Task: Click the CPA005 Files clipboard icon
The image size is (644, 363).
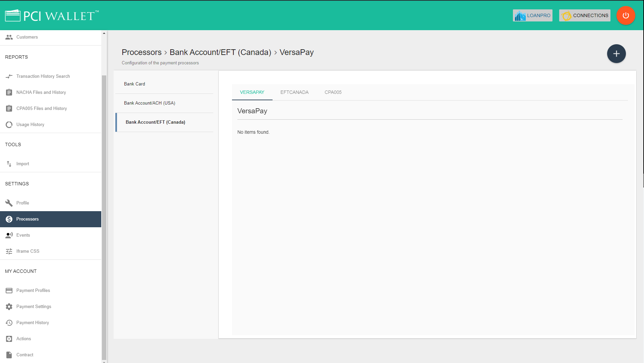Action: click(9, 109)
